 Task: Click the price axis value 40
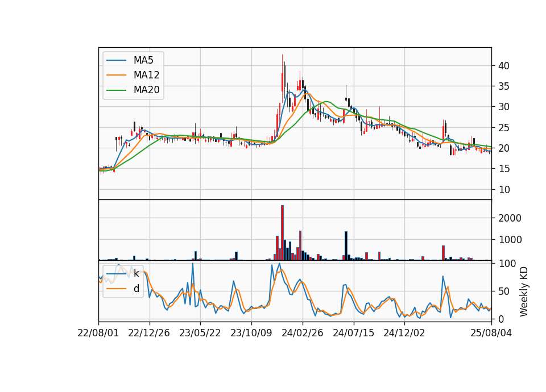[x=503, y=66]
